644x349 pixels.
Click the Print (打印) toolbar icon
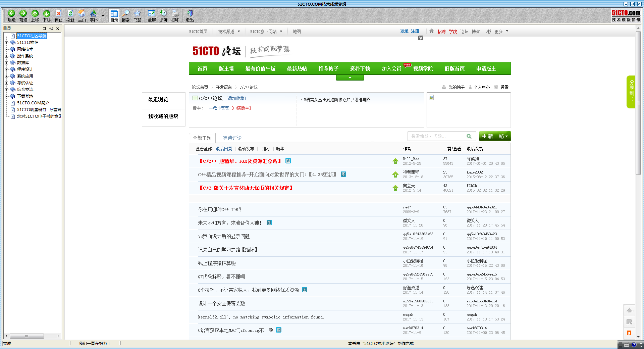pyautogui.click(x=175, y=15)
